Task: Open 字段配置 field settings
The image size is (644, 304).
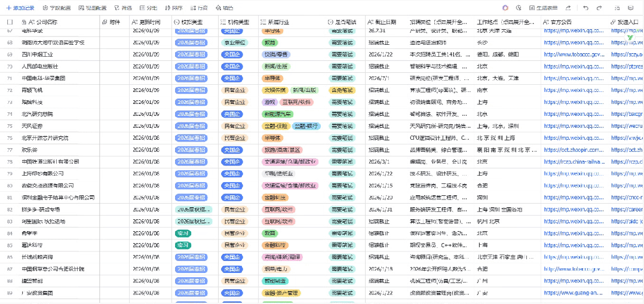Action: (57, 8)
